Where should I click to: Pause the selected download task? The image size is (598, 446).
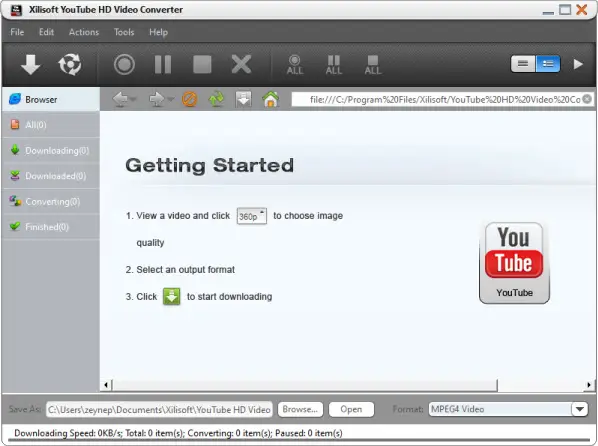163,64
